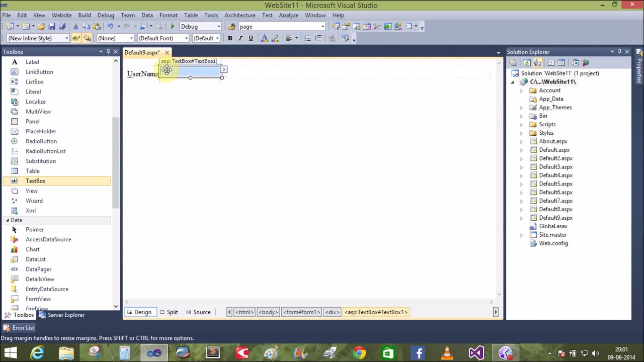Toggle auto-hide pin on the Toolbox panel
Viewport: 644px width, 362px height.
tap(108, 52)
